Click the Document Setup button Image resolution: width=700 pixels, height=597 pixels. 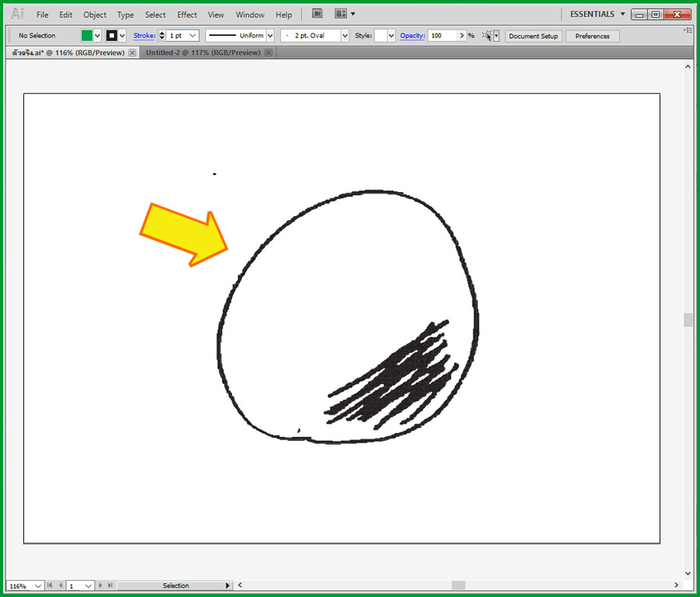point(534,36)
